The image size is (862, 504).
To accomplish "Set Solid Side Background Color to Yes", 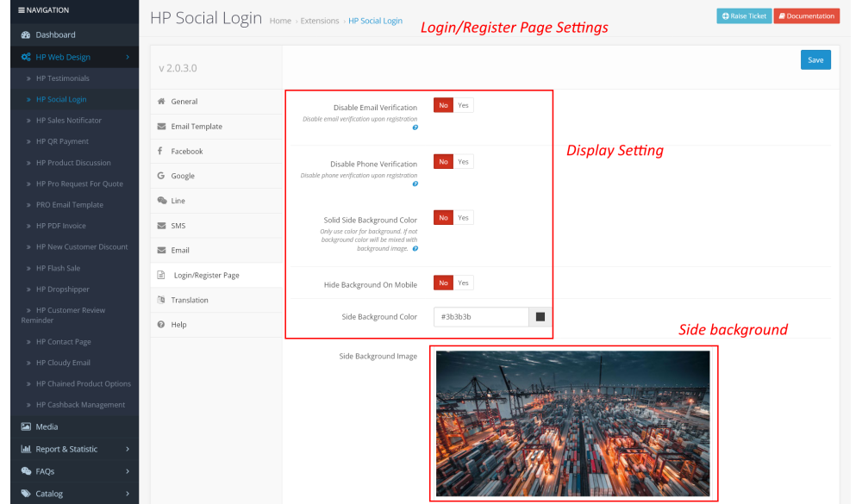I will point(464,218).
